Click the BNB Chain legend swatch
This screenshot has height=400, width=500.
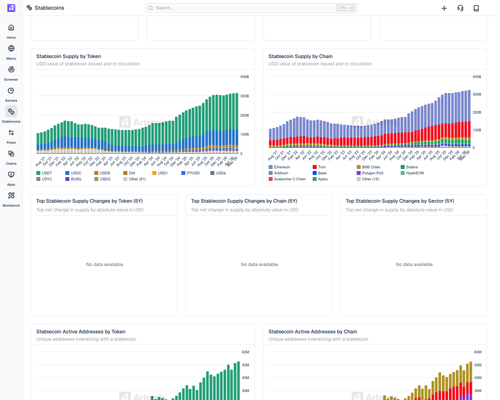pyautogui.click(x=359, y=167)
